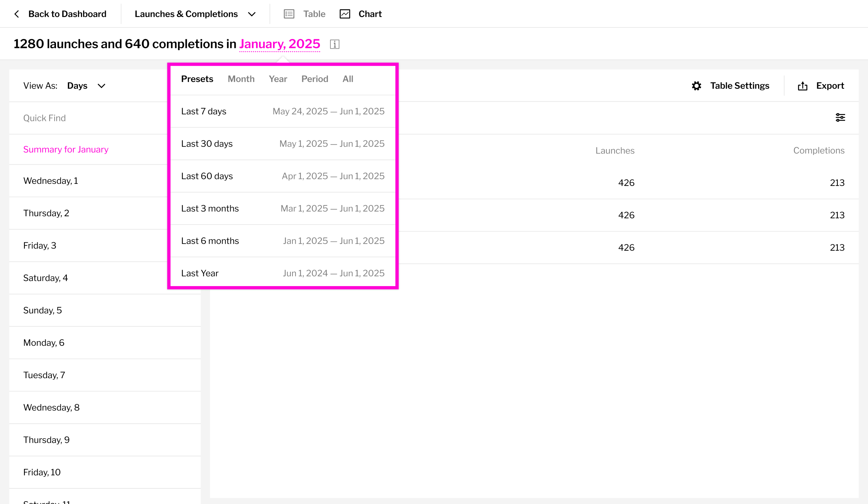
Task: Select the Last 60 days preset
Action: (283, 176)
